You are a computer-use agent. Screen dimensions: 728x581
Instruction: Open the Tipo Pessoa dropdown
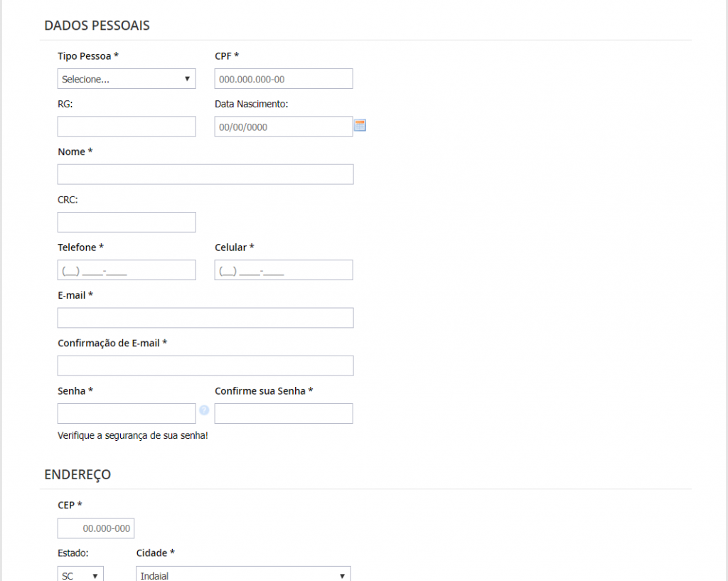click(127, 79)
